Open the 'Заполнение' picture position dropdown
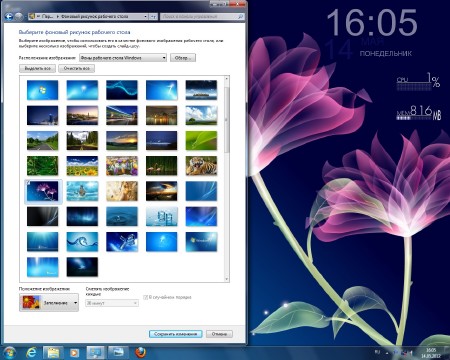 [x=49, y=303]
